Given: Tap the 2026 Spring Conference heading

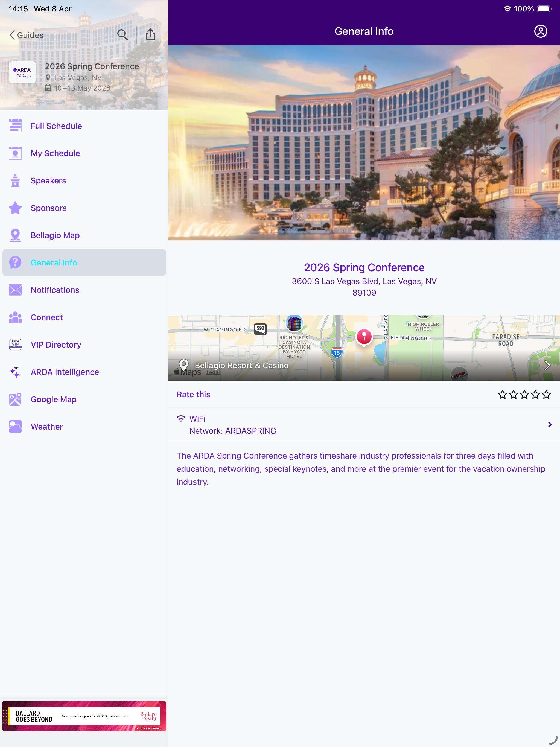Looking at the screenshot, I should pos(364,267).
